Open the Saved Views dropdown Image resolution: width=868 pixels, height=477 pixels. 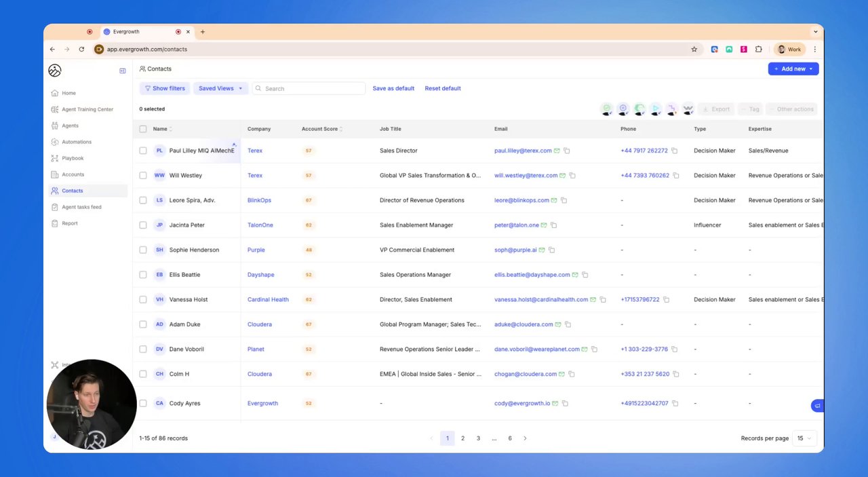tap(220, 88)
